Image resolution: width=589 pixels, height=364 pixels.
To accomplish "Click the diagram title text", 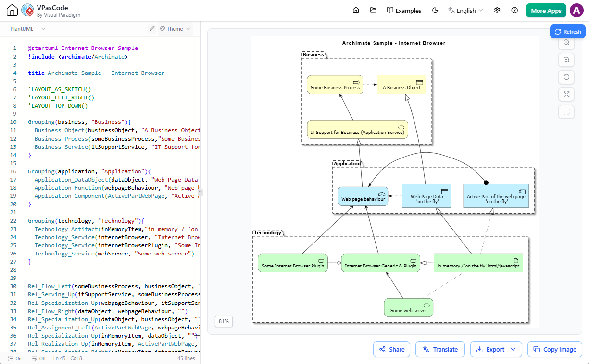I will [x=394, y=43].
